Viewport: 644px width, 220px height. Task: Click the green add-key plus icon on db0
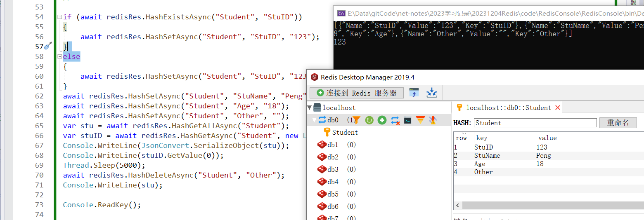pos(382,120)
